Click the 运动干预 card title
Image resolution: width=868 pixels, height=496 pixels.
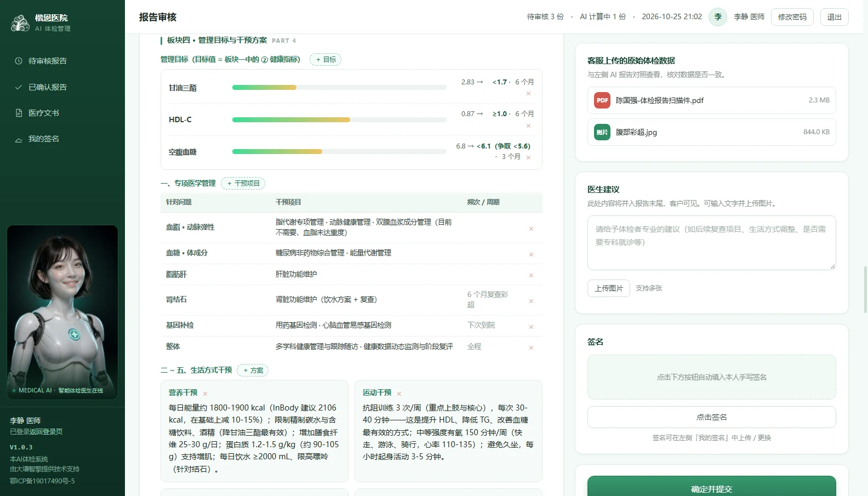[377, 393]
